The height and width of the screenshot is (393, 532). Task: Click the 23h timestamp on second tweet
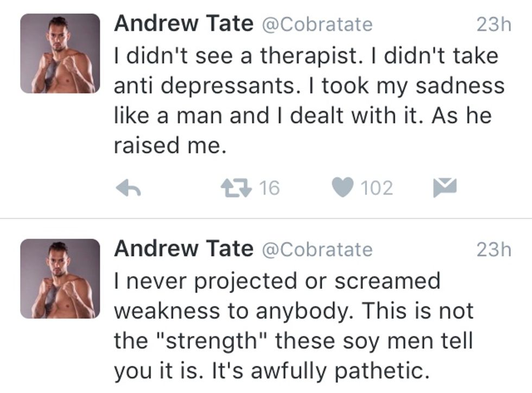493,250
